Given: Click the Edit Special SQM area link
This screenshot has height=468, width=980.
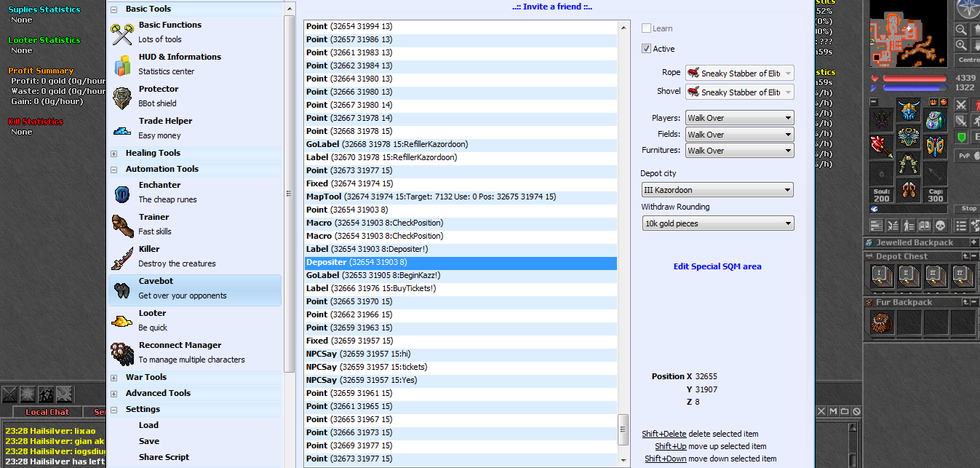Looking at the screenshot, I should tap(717, 266).
